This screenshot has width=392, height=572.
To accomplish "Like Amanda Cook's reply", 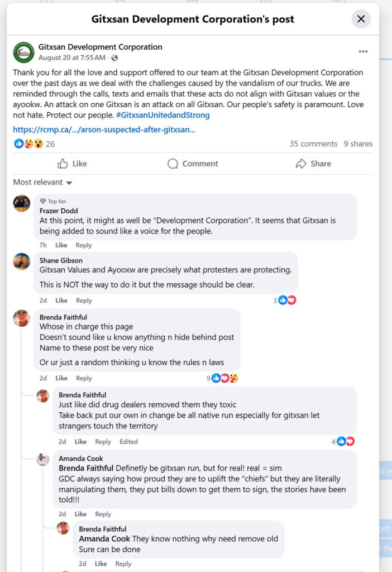I will (81, 514).
